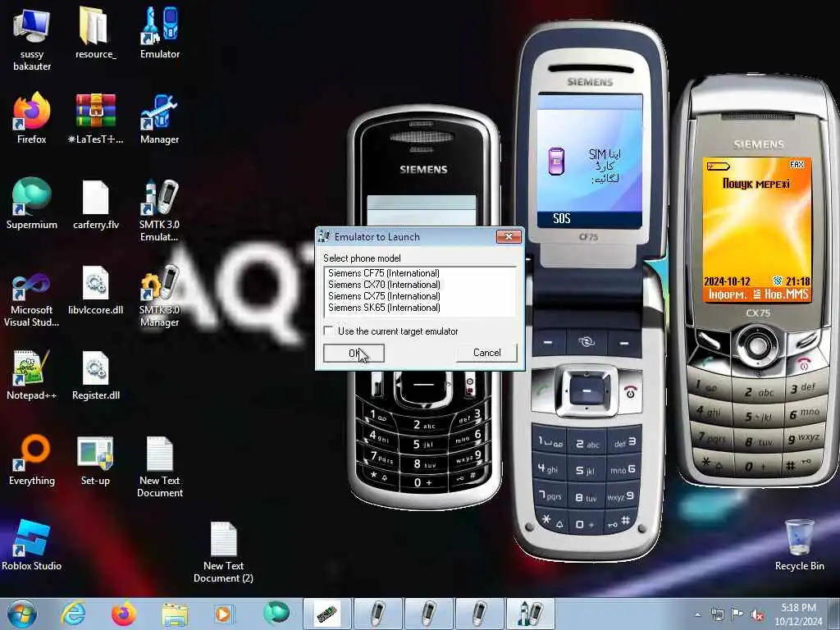Click the red end-call key on CF75

[631, 392]
